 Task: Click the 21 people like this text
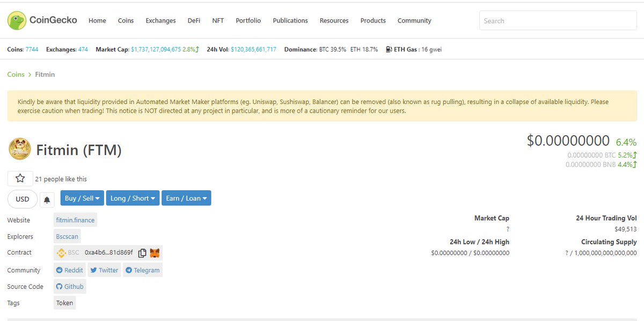[x=61, y=179]
